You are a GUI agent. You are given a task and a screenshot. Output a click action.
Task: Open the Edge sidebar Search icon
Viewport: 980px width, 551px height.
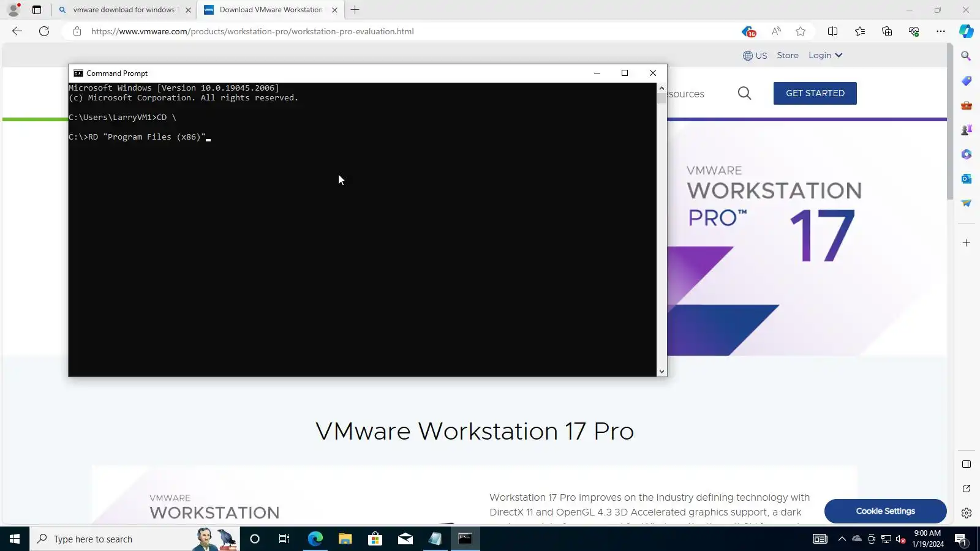click(x=967, y=56)
